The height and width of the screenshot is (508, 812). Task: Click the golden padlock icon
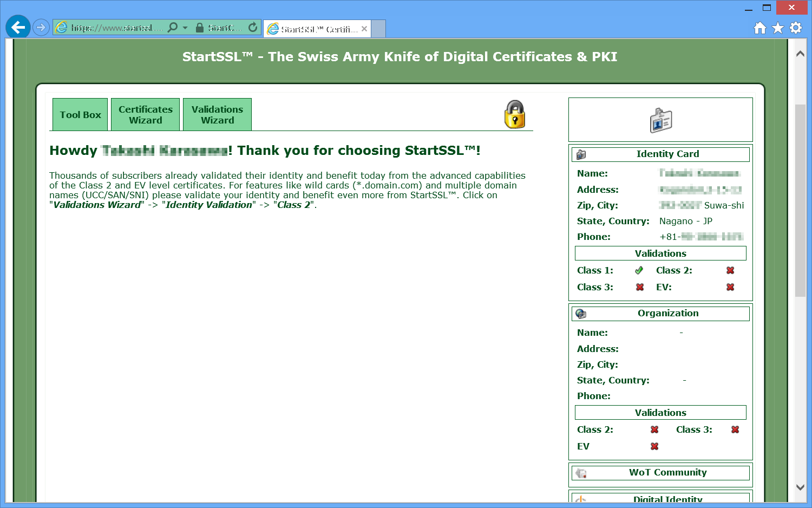[x=515, y=114]
